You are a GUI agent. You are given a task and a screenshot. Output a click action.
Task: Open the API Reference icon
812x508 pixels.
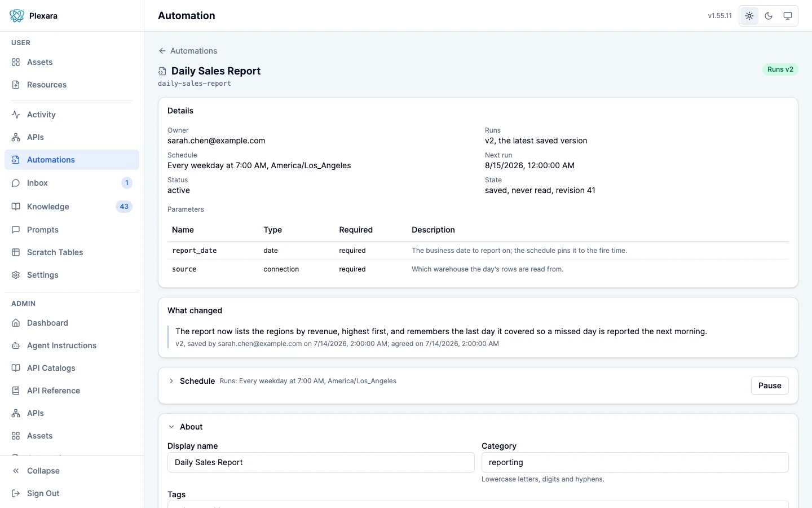pos(16,391)
